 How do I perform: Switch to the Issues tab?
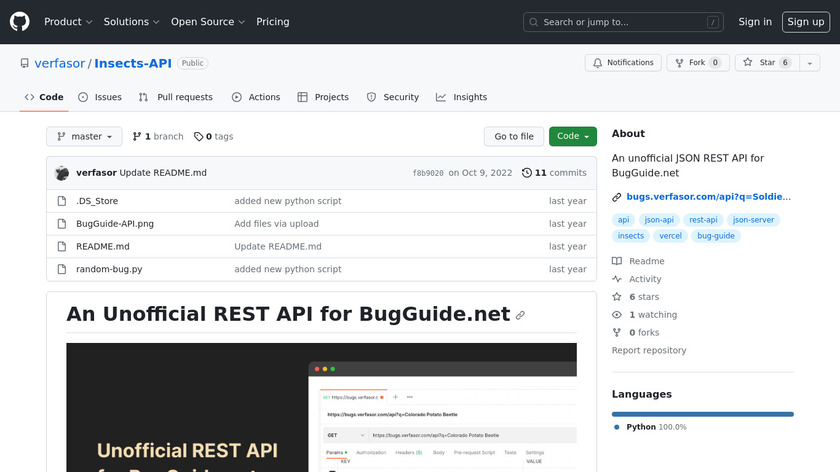[x=100, y=97]
